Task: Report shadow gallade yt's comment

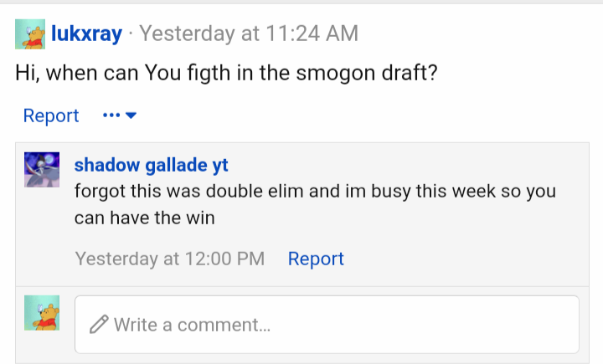Action: [x=316, y=259]
